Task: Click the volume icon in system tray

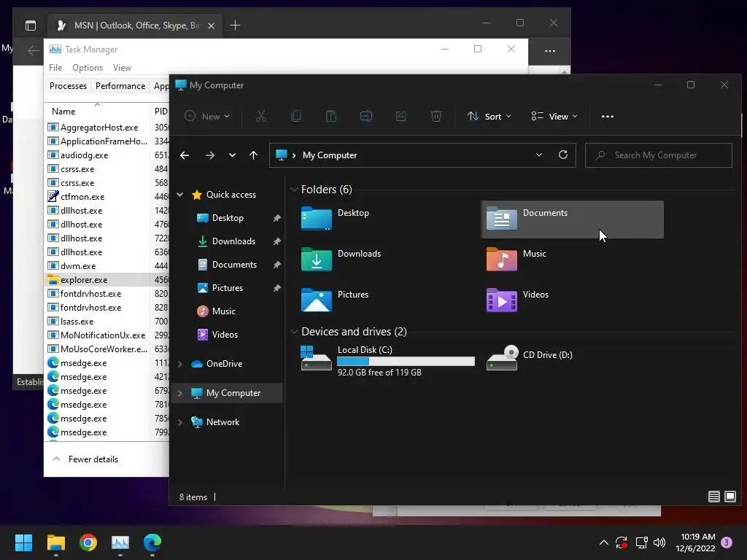Action: pyautogui.click(x=659, y=542)
